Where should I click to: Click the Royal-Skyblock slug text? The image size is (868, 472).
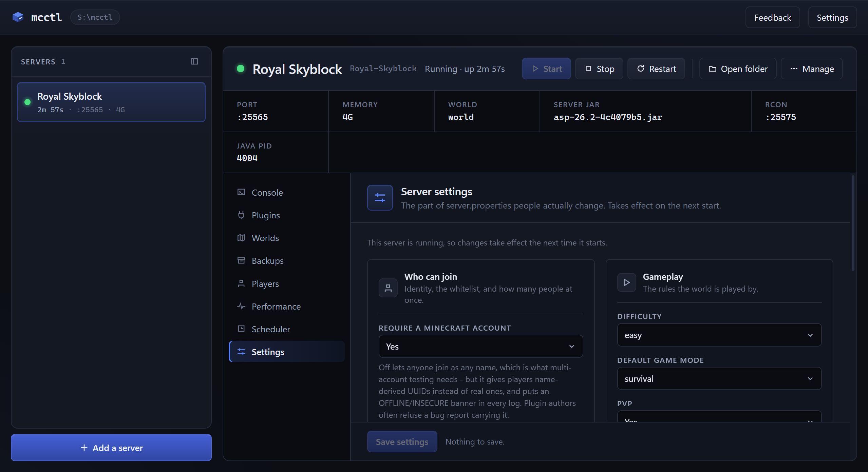pos(383,68)
